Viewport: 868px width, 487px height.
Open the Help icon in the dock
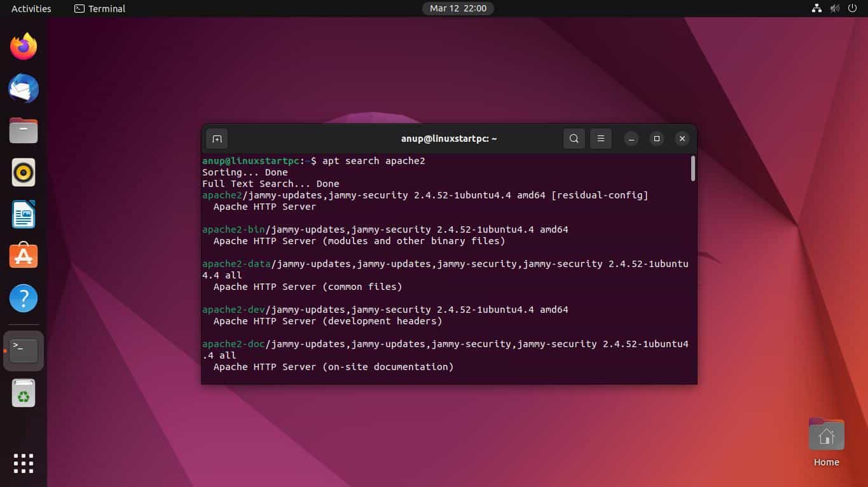(x=24, y=298)
